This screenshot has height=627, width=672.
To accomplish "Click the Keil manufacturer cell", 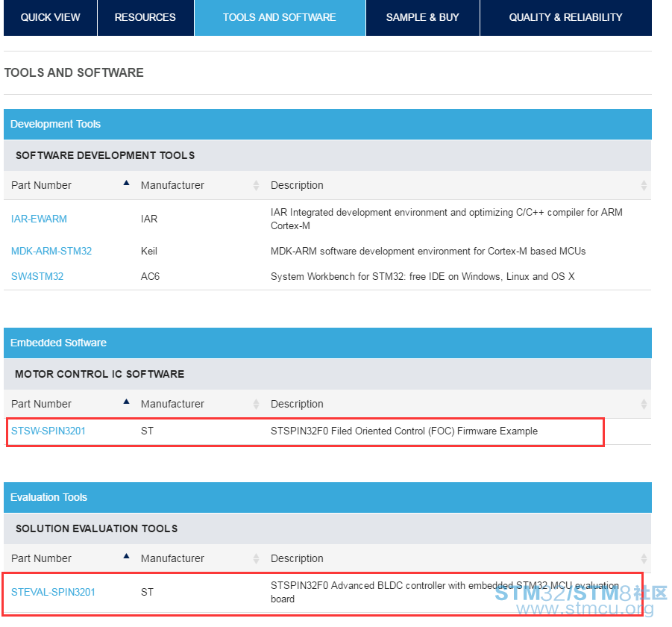I will pos(149,252).
